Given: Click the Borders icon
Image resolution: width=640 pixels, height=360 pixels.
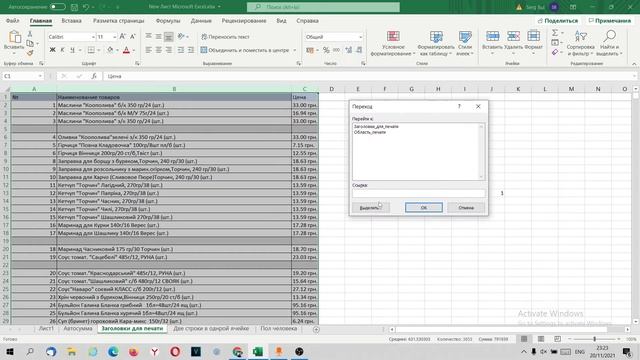Looking at the screenshot, I should pyautogui.click(x=91, y=50).
